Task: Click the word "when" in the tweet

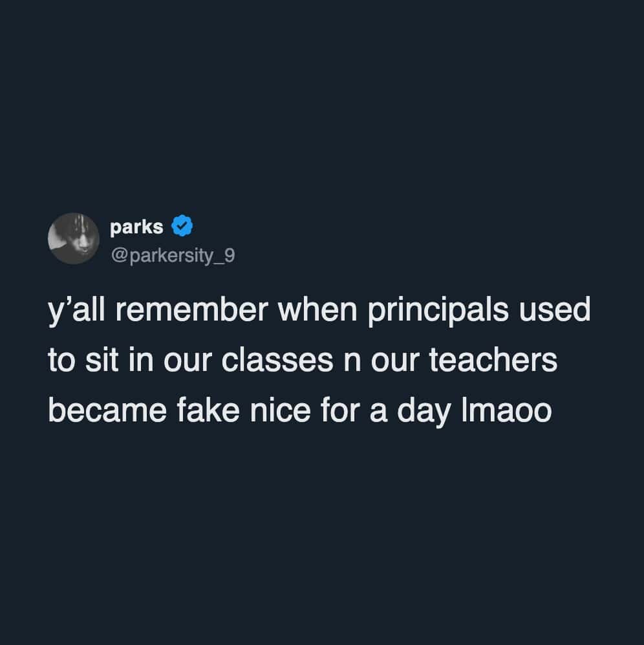Action: pyautogui.click(x=317, y=310)
